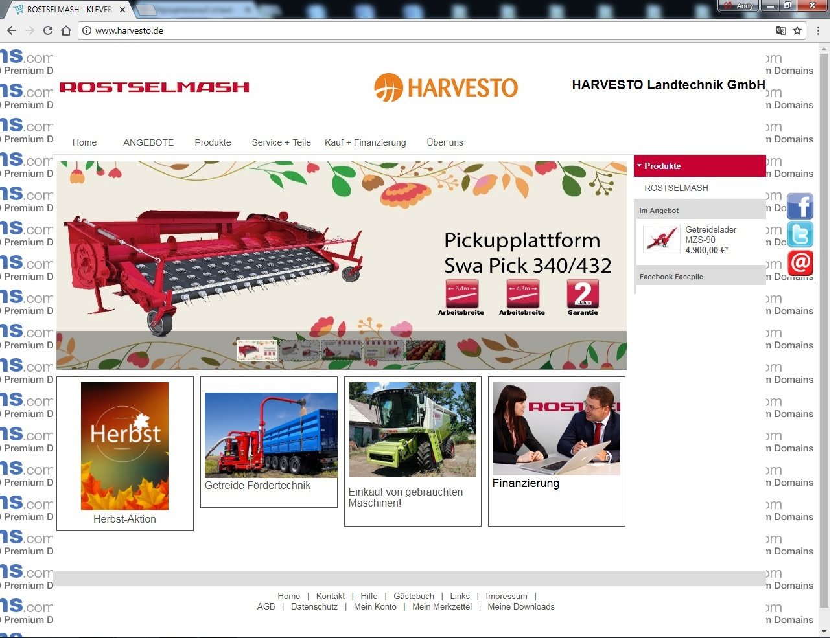Open the footer AGB link
This screenshot has height=638, width=840.
click(x=266, y=607)
